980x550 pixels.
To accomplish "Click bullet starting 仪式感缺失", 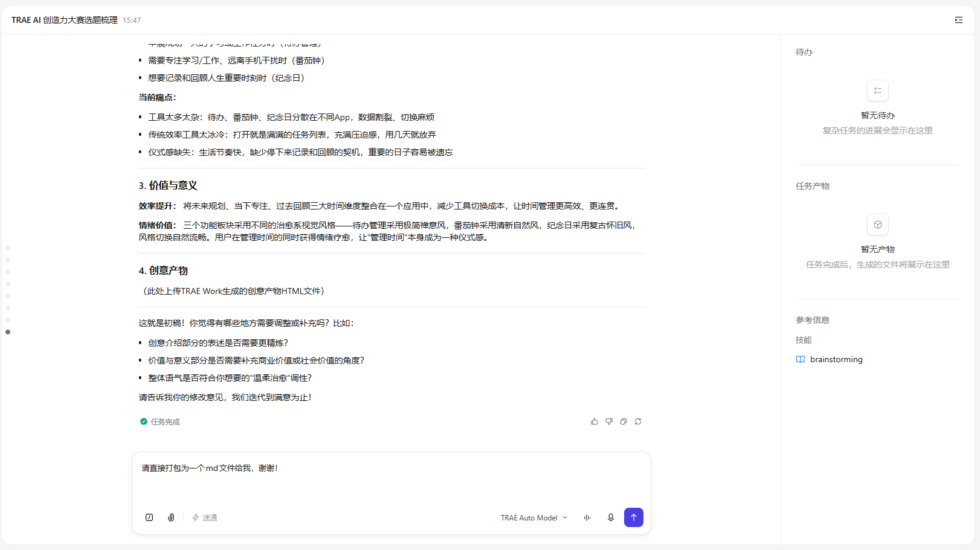I will pos(300,152).
